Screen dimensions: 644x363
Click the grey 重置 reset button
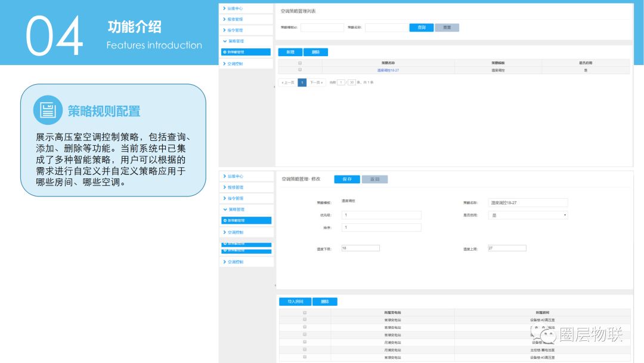click(x=447, y=27)
